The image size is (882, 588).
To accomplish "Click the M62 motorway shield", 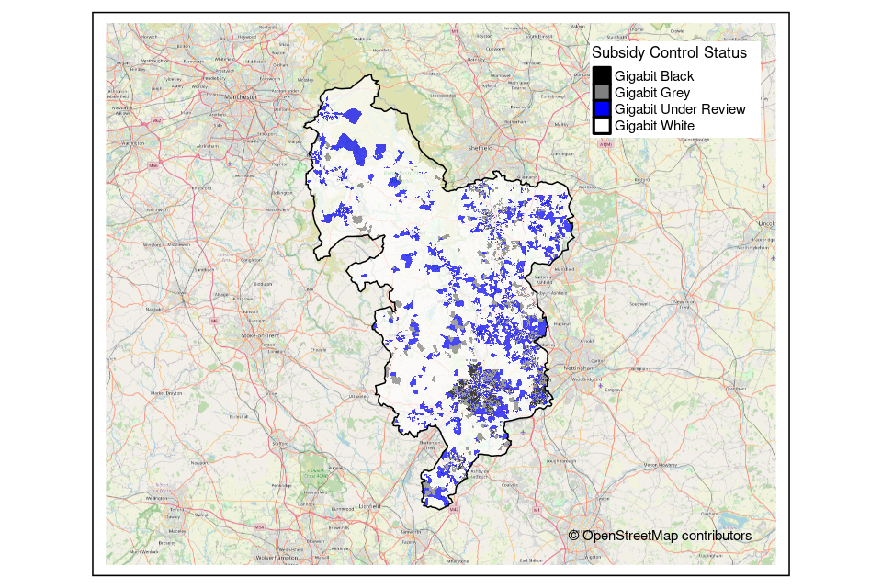I will tap(156, 120).
